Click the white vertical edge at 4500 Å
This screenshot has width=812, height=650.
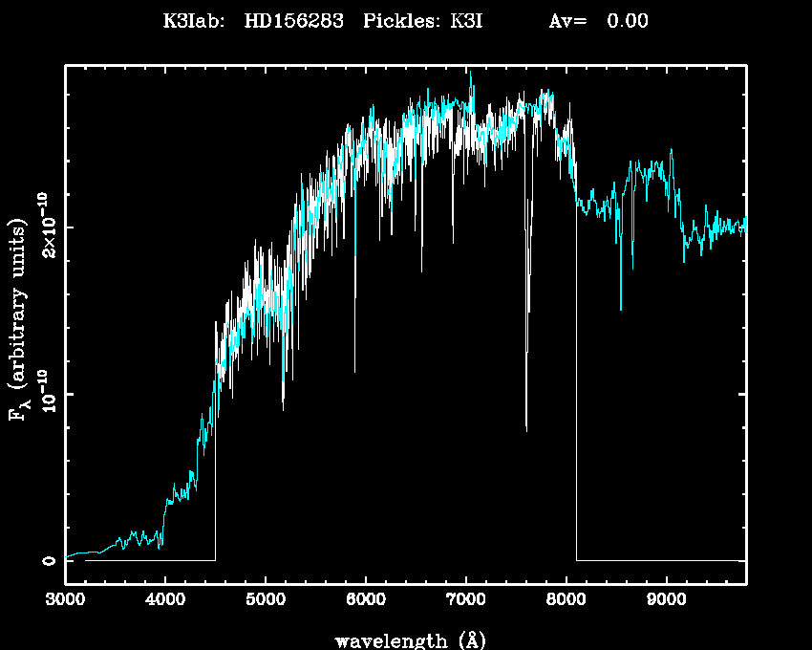tap(215, 478)
